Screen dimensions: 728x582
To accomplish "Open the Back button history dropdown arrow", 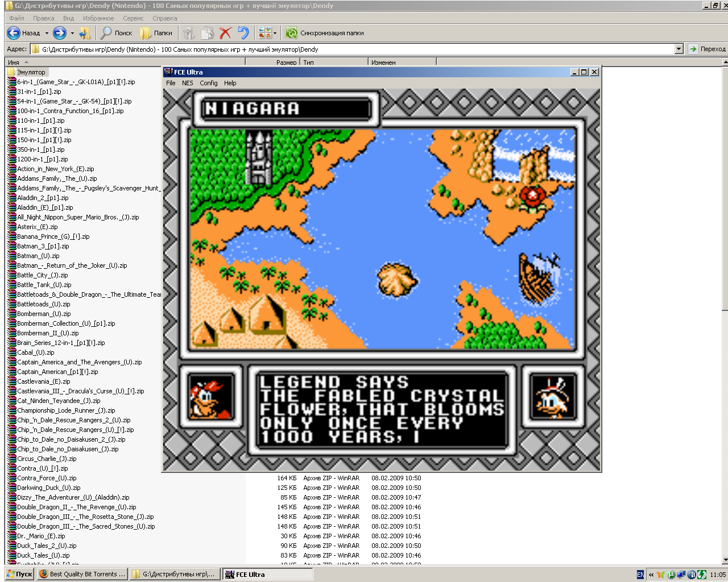I will coord(47,33).
